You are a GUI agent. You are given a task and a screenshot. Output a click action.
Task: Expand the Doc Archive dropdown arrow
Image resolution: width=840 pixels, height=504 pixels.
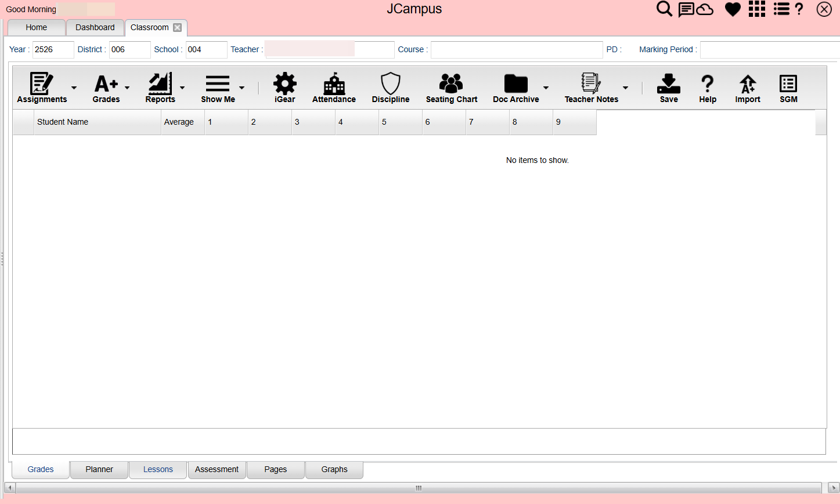click(546, 88)
